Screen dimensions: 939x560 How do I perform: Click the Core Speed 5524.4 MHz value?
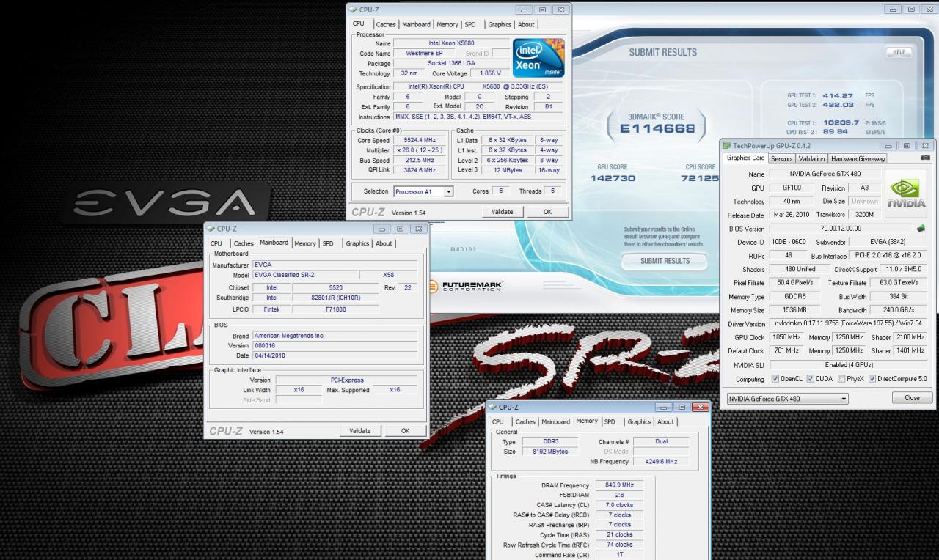pyautogui.click(x=420, y=140)
